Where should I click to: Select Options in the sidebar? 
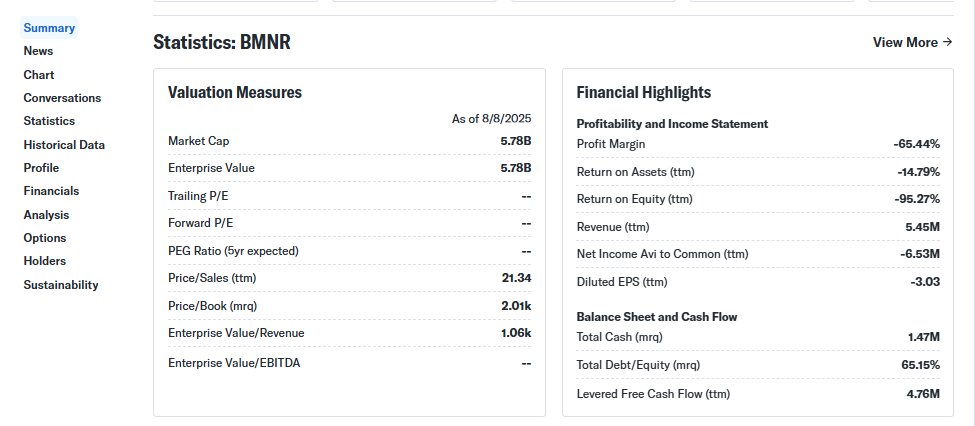[x=45, y=238]
